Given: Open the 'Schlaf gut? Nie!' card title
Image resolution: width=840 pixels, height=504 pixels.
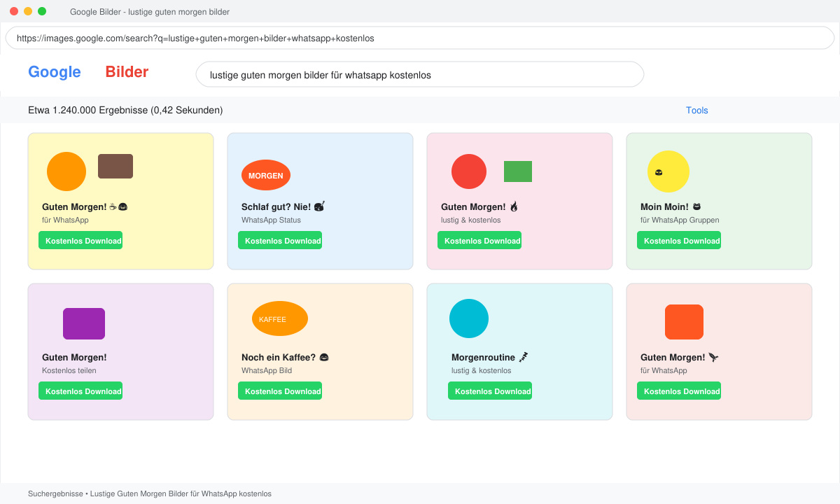Looking at the screenshot, I should coord(283,206).
